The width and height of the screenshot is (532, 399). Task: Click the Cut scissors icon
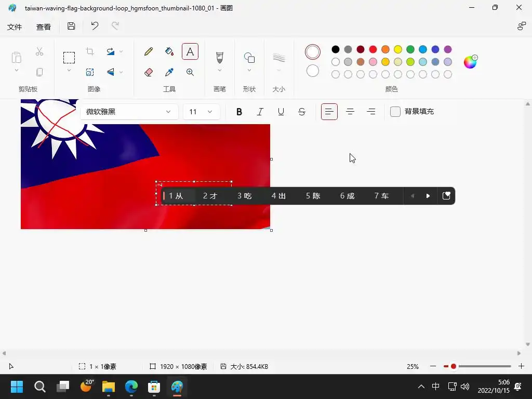tap(39, 51)
